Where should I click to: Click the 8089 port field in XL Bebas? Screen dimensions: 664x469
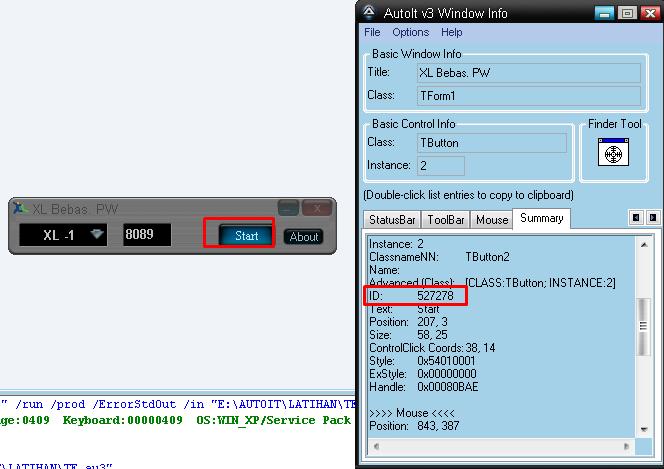pos(147,234)
